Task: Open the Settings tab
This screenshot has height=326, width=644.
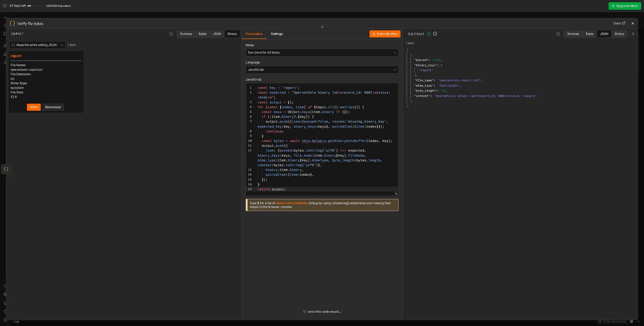Action: point(277,34)
